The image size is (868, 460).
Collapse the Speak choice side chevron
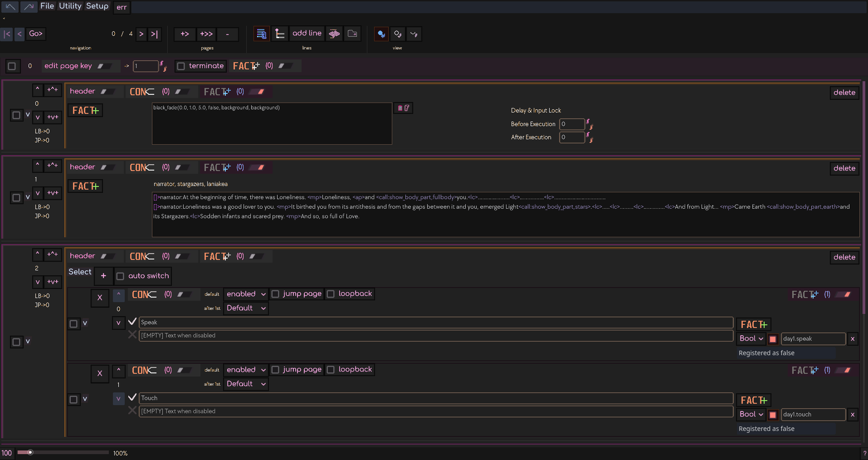coord(85,323)
